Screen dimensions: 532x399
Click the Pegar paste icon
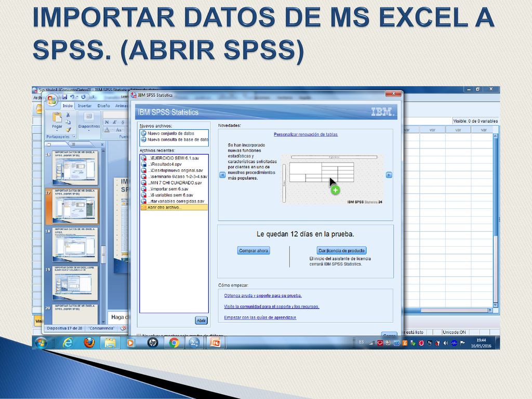coord(57,117)
